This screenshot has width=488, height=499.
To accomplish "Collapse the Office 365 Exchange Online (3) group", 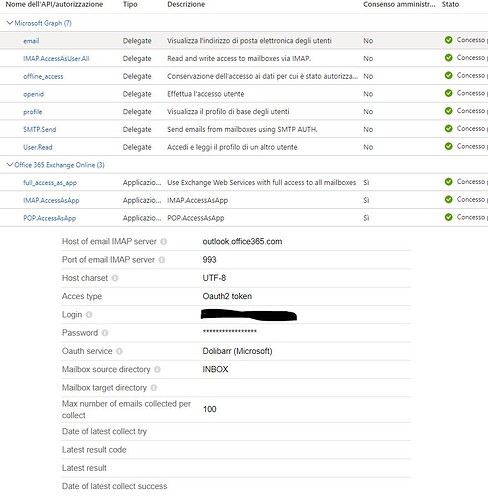I will 10,165.
